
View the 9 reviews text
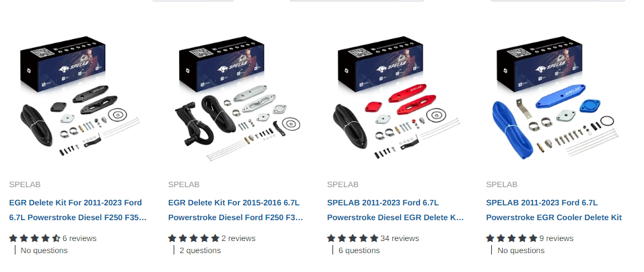[557, 238]
